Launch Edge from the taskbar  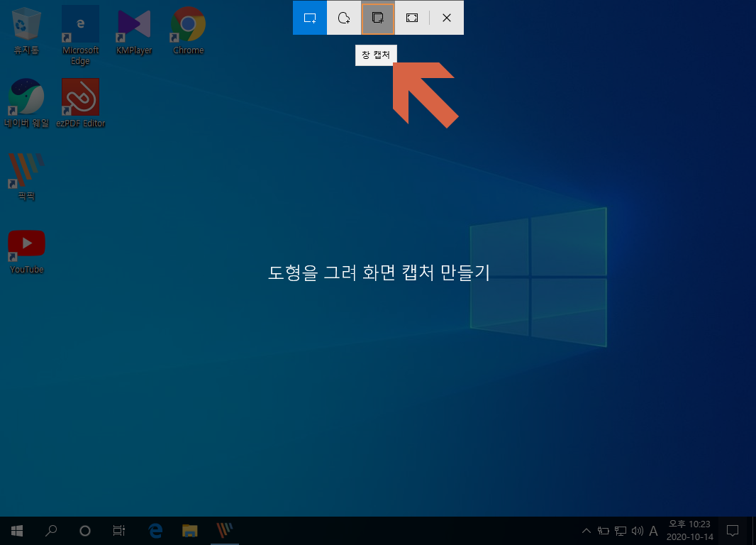(x=155, y=531)
